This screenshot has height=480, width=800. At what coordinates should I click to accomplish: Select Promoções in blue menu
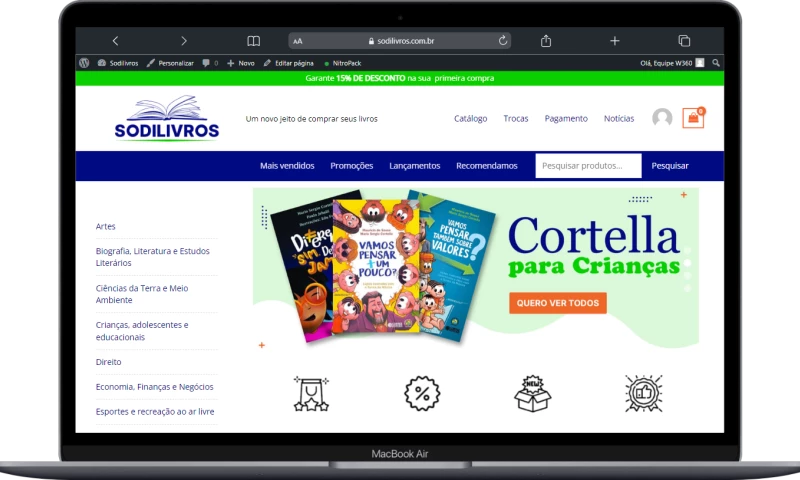pos(352,166)
